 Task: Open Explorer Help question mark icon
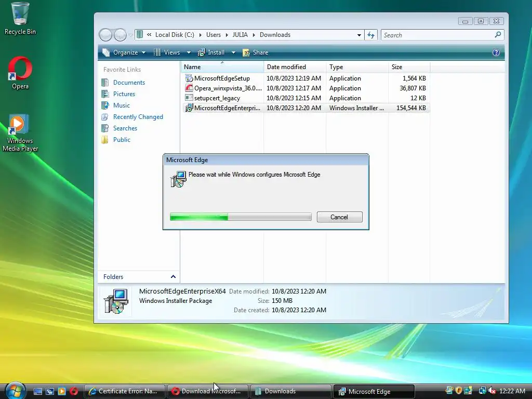(496, 52)
